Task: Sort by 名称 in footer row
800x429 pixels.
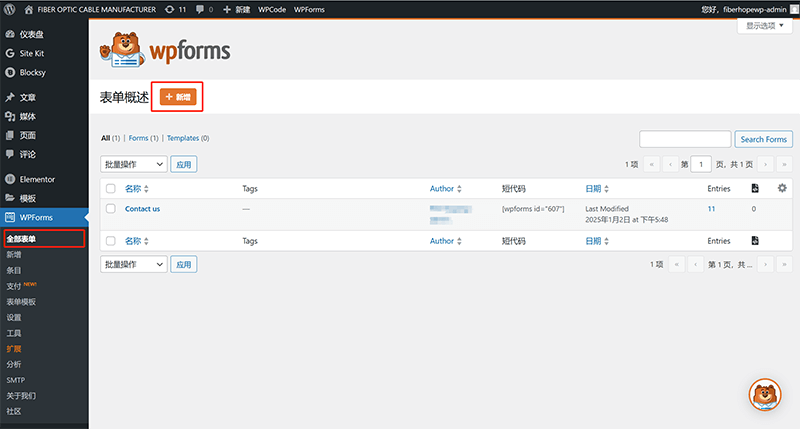Action: pyautogui.click(x=137, y=241)
